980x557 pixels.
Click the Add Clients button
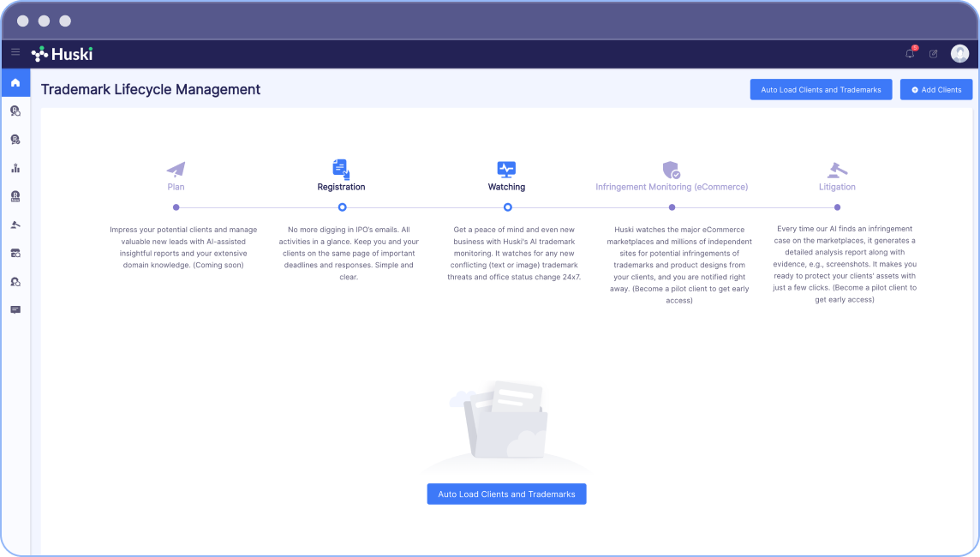[x=935, y=89]
